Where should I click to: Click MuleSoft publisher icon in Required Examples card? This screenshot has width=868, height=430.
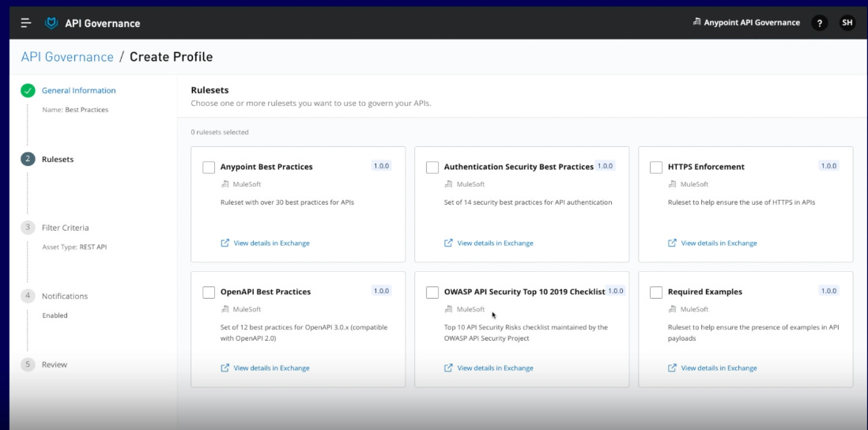[x=672, y=309]
